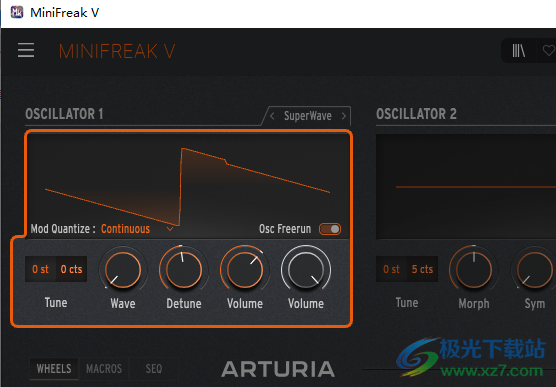Viewport: 556px width, 387px height.
Task: Click the MiniFreak V app icon in title bar
Action: (x=17, y=12)
